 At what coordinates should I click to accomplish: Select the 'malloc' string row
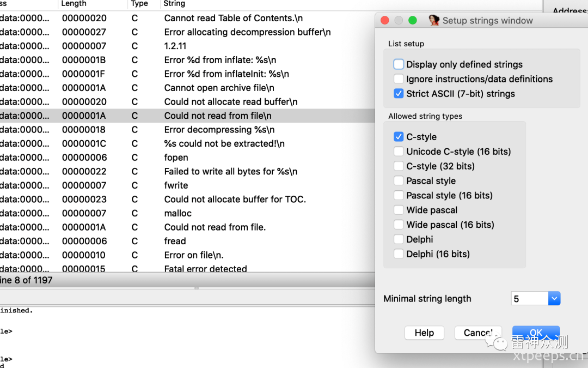[x=187, y=213]
